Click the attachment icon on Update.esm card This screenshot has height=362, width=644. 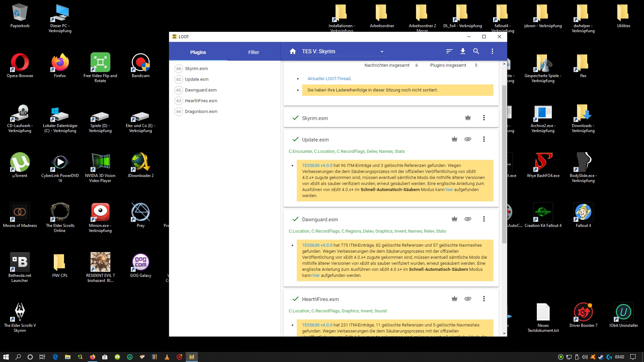coord(468,139)
